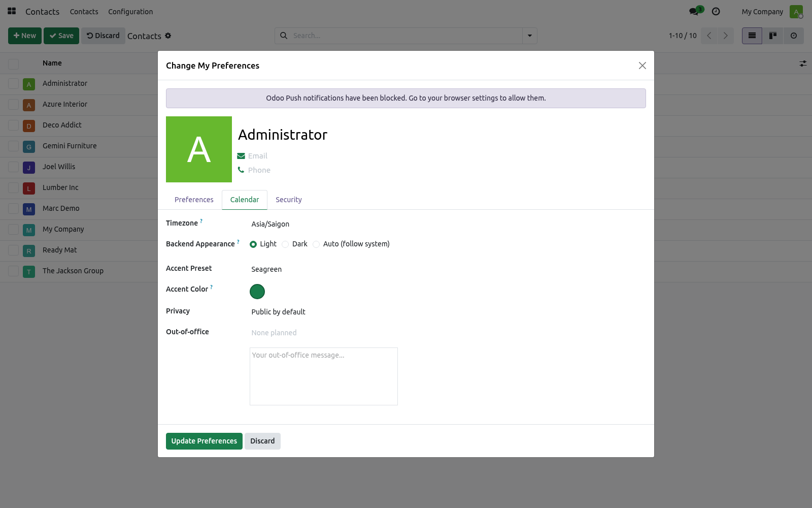The image size is (812, 508).
Task: Click the Contacts app title
Action: tap(43, 12)
